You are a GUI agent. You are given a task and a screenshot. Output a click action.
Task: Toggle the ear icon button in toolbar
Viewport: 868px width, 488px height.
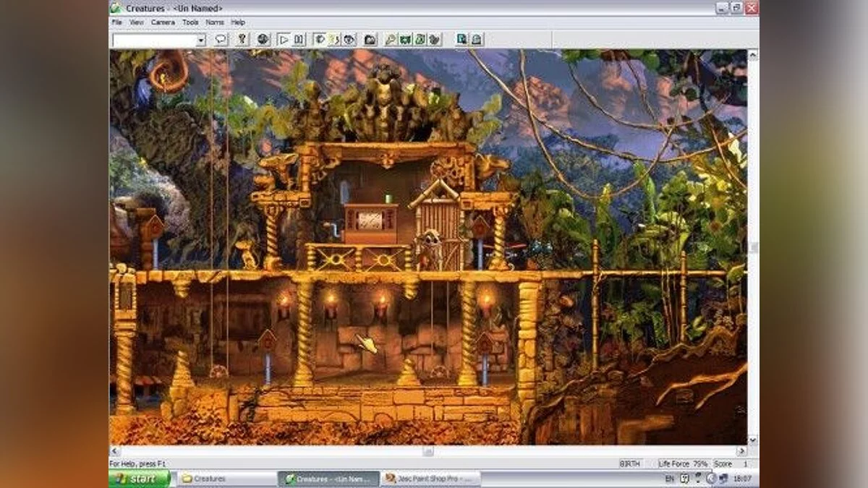click(333, 40)
